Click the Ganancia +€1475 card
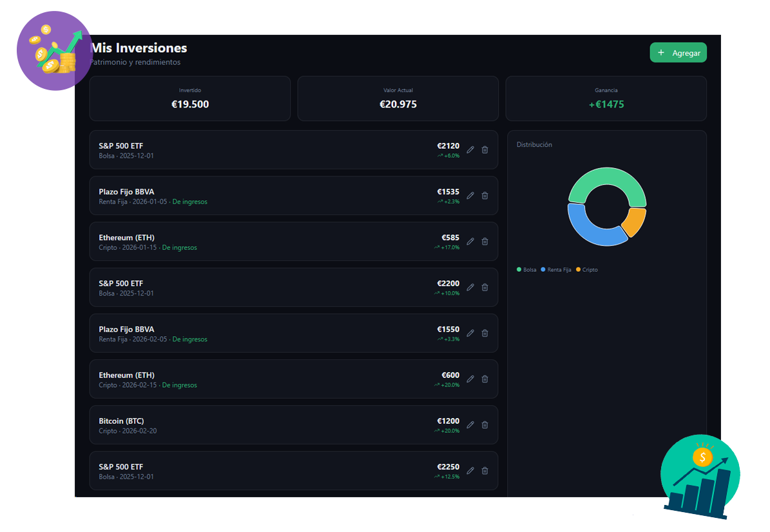Image resolution: width=770 pixels, height=532 pixels. 606,98
